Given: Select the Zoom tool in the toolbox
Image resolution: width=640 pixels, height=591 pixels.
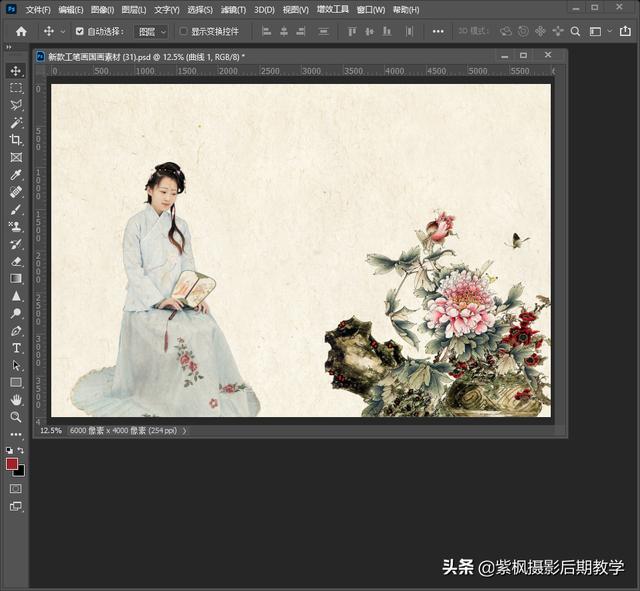Looking at the screenshot, I should pos(16,417).
